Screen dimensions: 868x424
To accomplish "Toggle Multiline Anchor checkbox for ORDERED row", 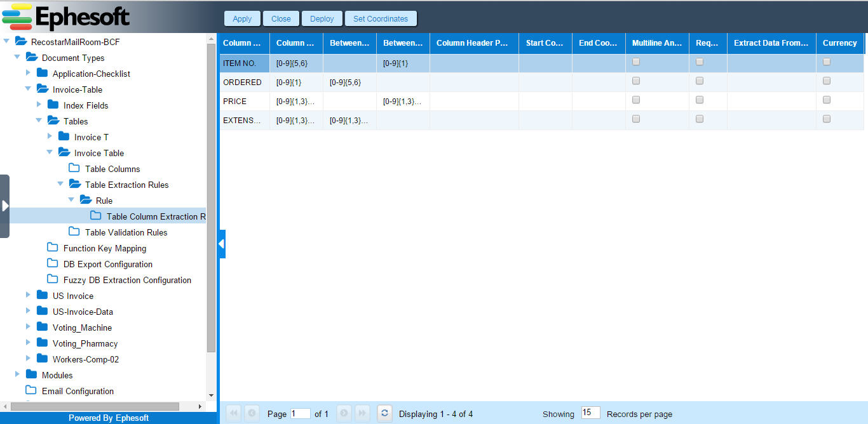I will (636, 81).
